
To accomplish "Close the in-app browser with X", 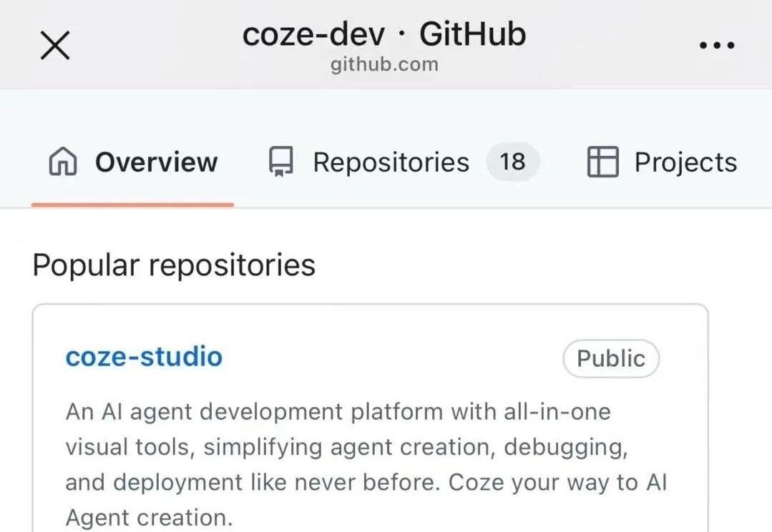I will 54,45.
